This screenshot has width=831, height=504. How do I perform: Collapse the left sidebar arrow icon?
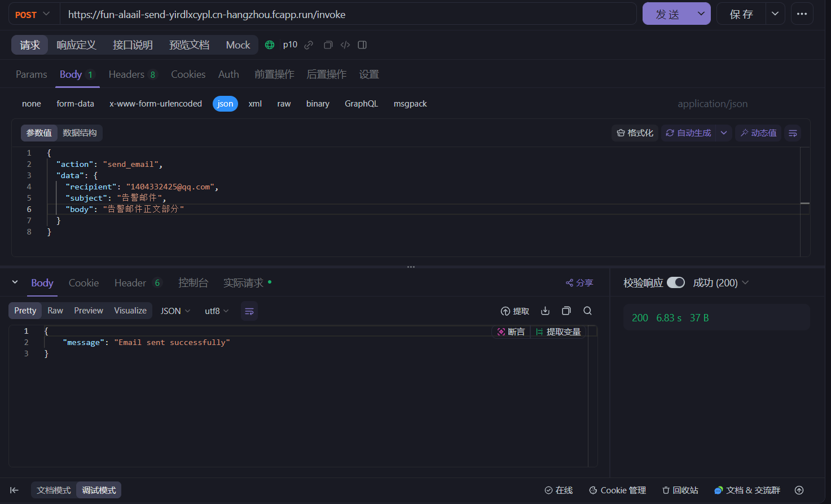[x=15, y=490]
